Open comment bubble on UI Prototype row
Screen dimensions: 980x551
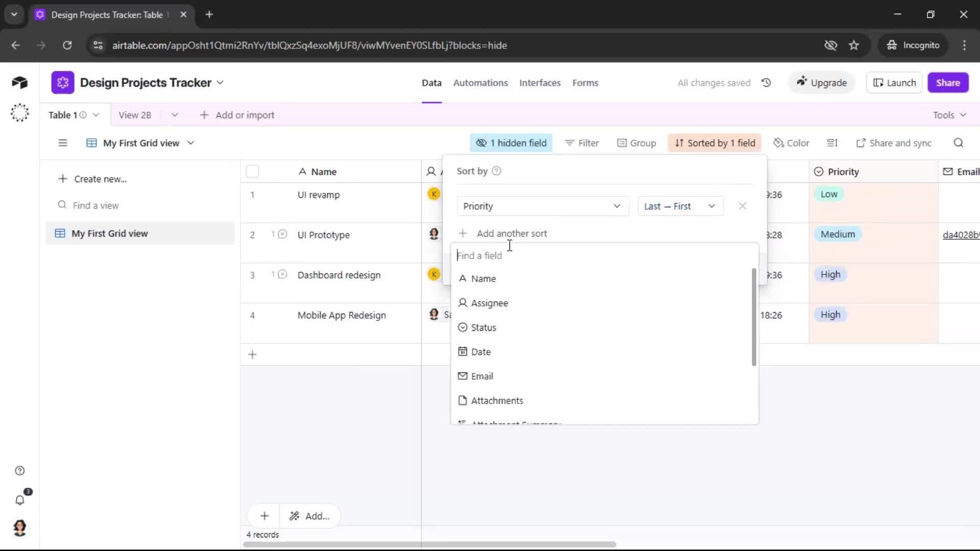(282, 234)
